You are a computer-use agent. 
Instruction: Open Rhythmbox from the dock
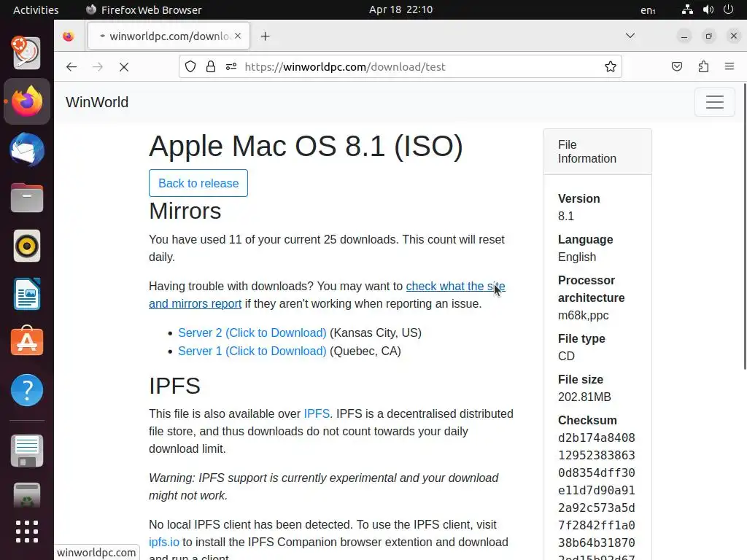pyautogui.click(x=27, y=246)
